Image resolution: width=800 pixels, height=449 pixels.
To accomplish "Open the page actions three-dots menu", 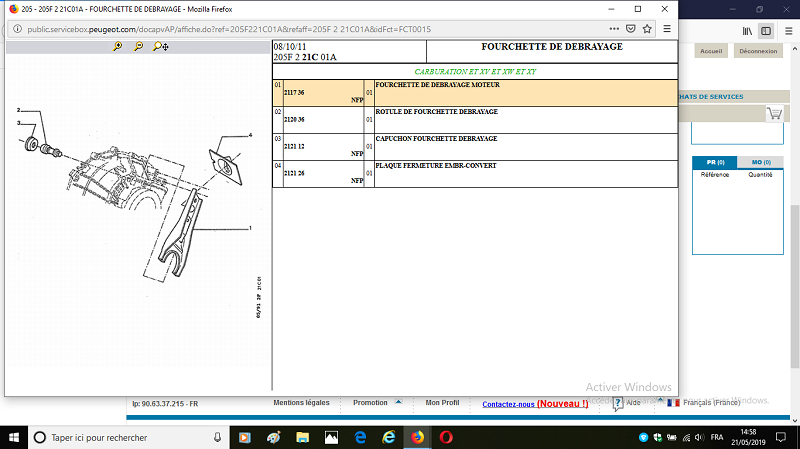I will (614, 29).
